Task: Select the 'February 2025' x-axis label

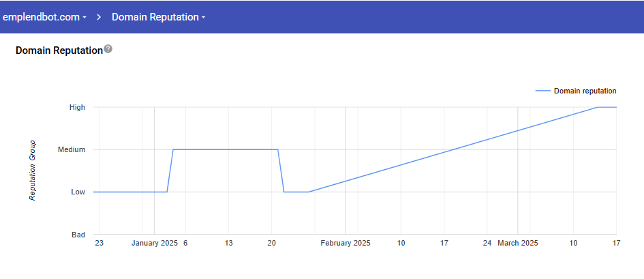Action: click(346, 244)
